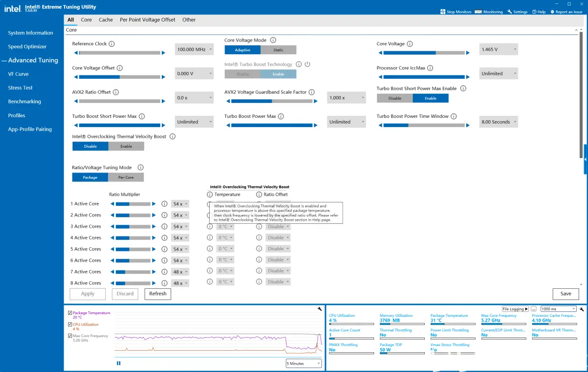Viewport: 588px width, 372px height.
Task: Click Report an Issue in the title bar
Action: click(566, 12)
